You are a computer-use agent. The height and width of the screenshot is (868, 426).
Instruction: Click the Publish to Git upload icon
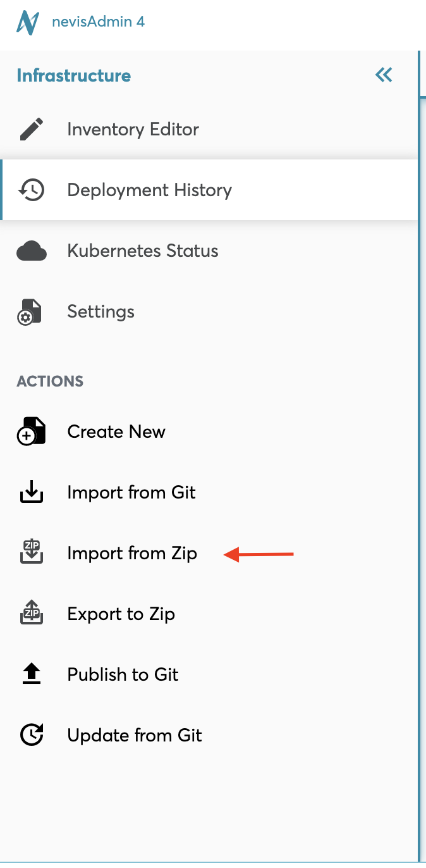click(31, 674)
